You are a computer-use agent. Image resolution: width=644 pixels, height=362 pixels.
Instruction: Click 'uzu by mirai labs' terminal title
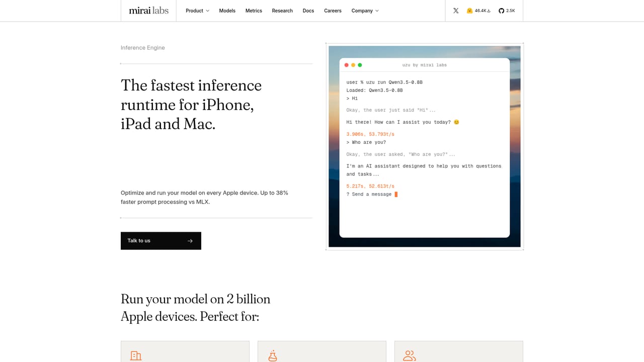click(x=425, y=65)
